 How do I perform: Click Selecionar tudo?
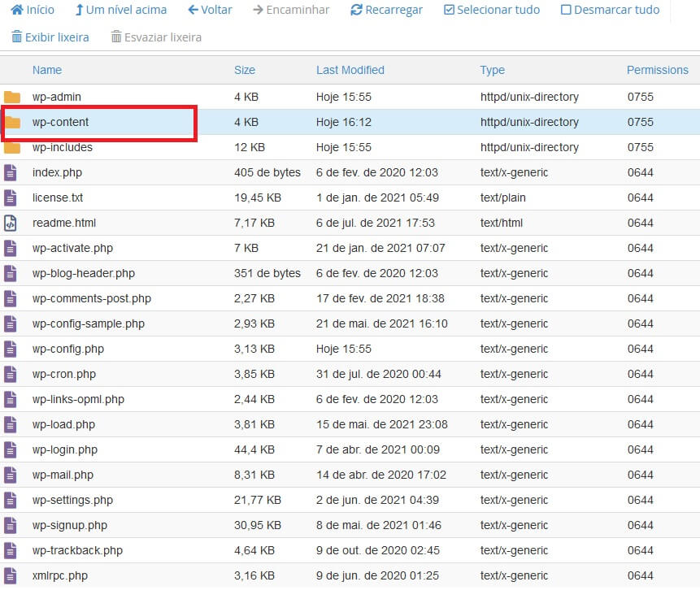pyautogui.click(x=492, y=10)
